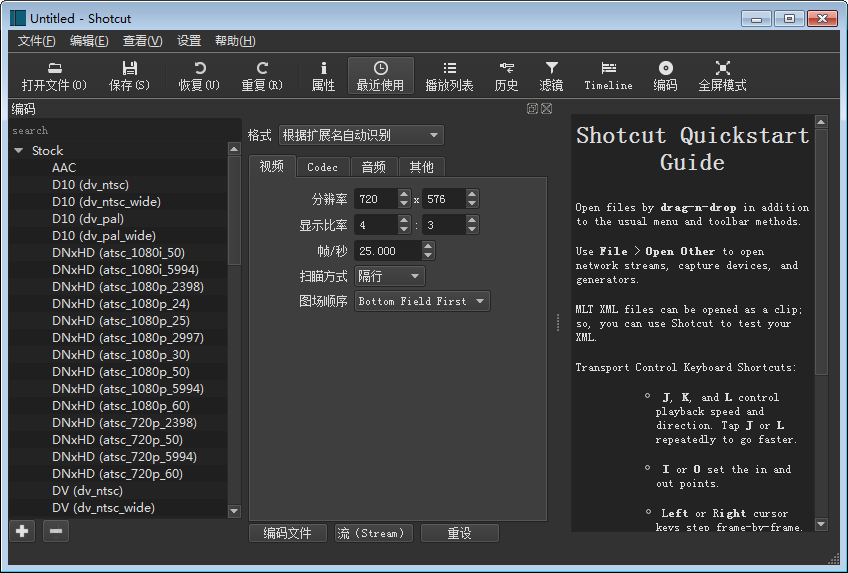
Task: Click the Save (保存) toolbar icon
Action: pos(129,75)
